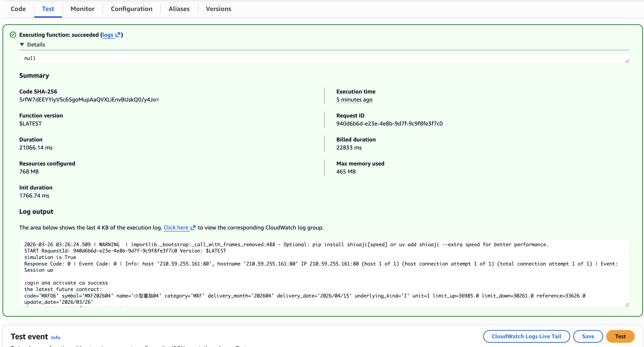This screenshot has height=347, width=644.
Task: Open the Code tab
Action: (18, 9)
